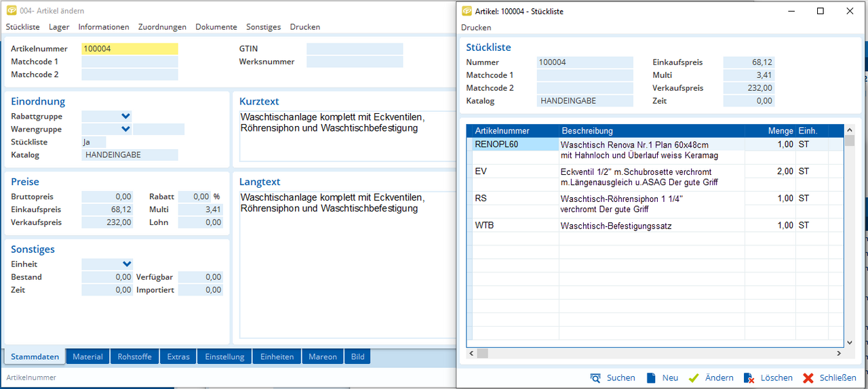Open the Warengruppe dropdown
This screenshot has width=868, height=389.
pyautogui.click(x=125, y=129)
